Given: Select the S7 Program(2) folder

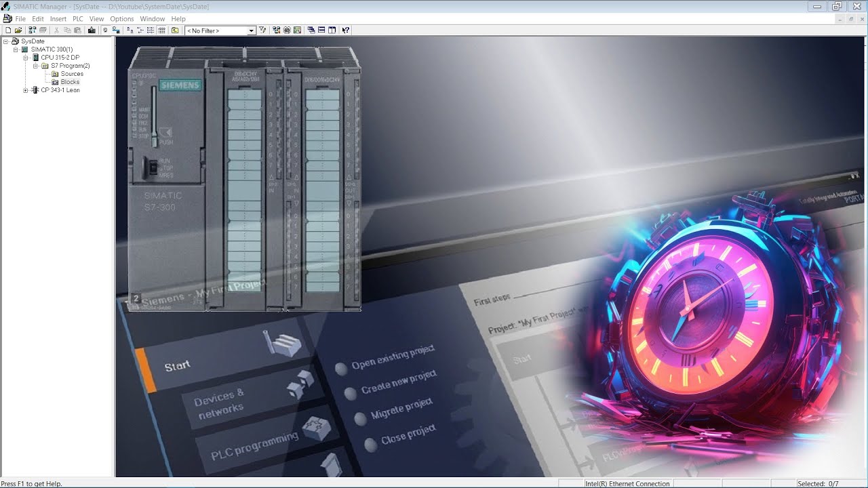Looking at the screenshot, I should point(71,66).
